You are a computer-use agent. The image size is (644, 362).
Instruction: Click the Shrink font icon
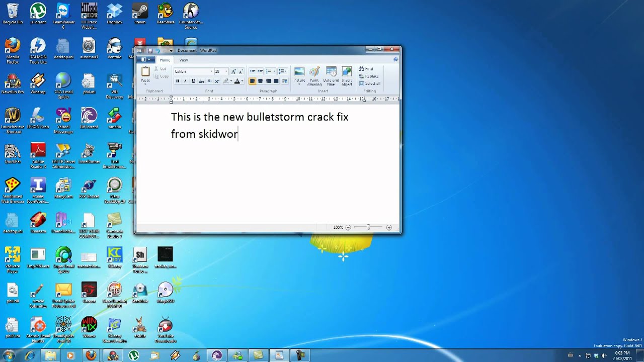tap(240, 71)
